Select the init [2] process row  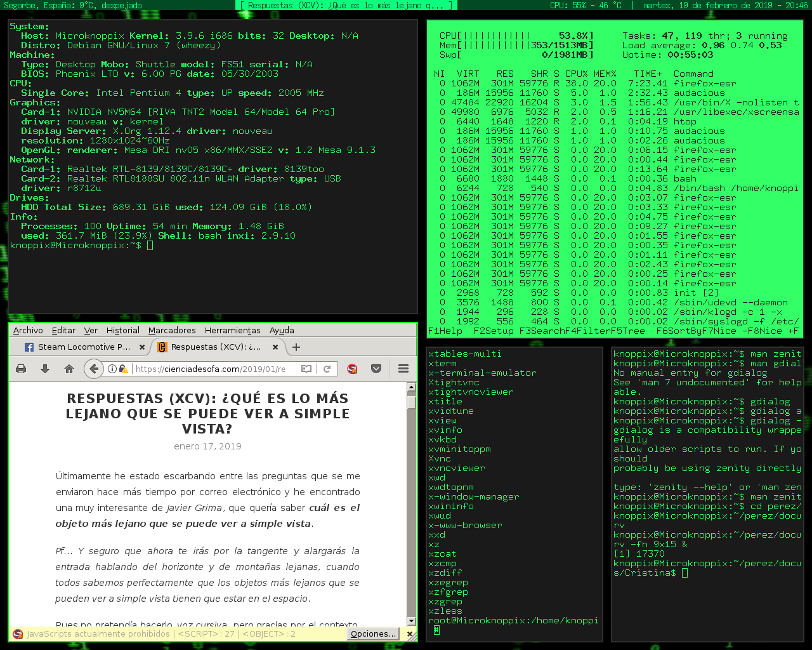click(x=613, y=293)
